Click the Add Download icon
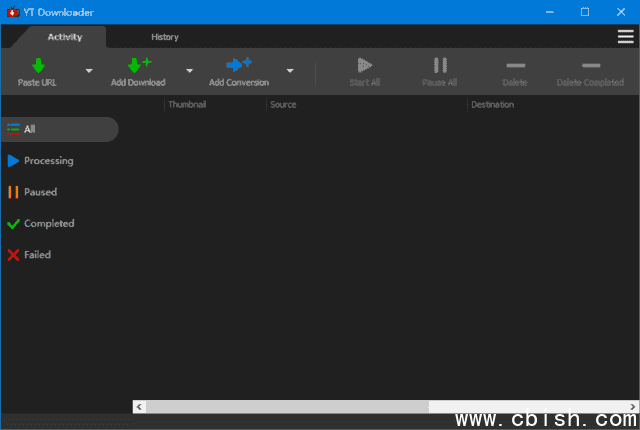 pyautogui.click(x=139, y=65)
